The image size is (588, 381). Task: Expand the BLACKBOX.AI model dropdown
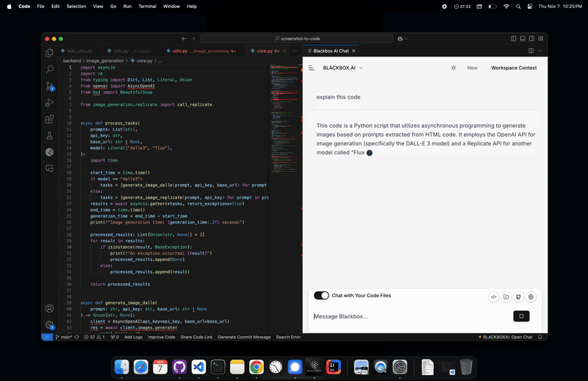[x=343, y=68]
